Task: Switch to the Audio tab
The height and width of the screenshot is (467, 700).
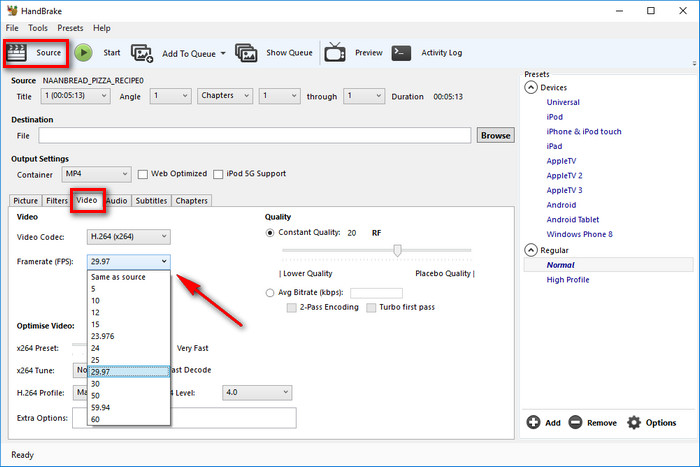Action: tap(117, 201)
